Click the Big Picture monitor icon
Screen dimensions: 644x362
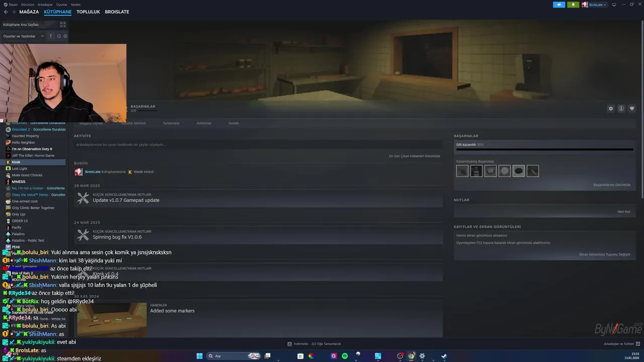click(x=614, y=5)
